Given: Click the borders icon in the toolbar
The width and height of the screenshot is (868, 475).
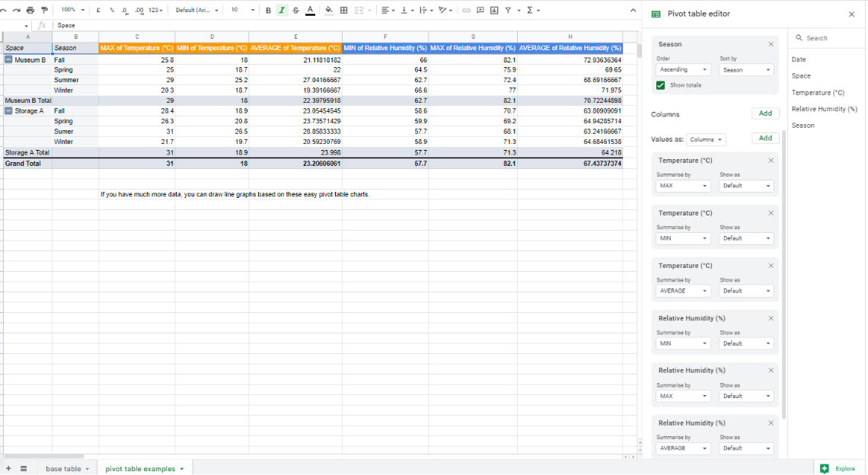Looking at the screenshot, I should pyautogui.click(x=344, y=10).
